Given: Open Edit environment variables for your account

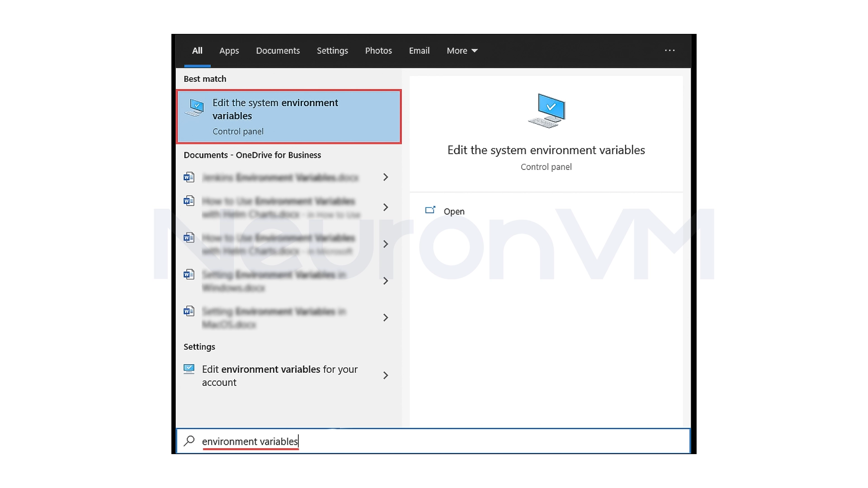Looking at the screenshot, I should (280, 375).
